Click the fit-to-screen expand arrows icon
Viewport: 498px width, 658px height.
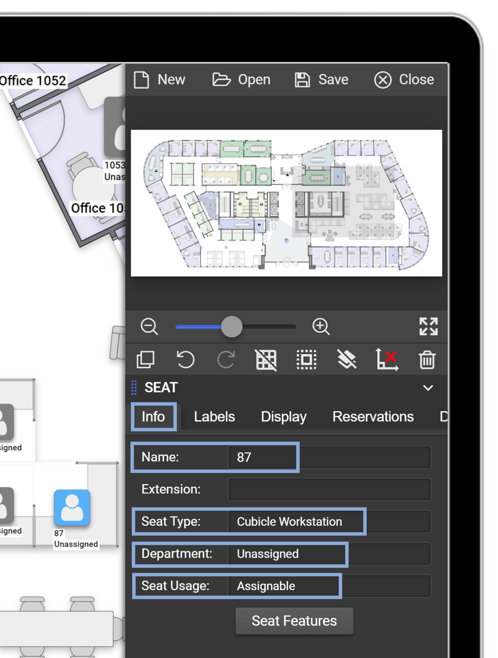[x=428, y=326]
